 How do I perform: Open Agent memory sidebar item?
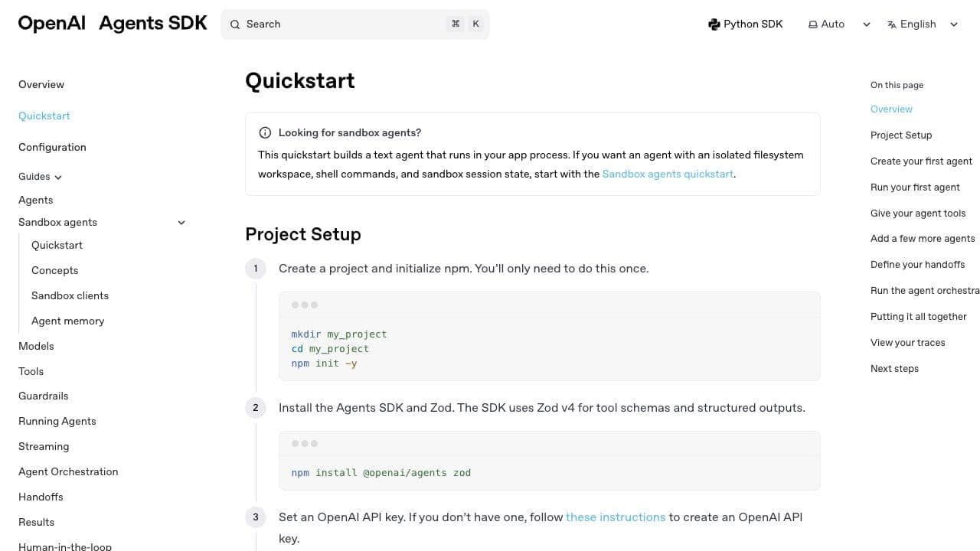point(68,321)
